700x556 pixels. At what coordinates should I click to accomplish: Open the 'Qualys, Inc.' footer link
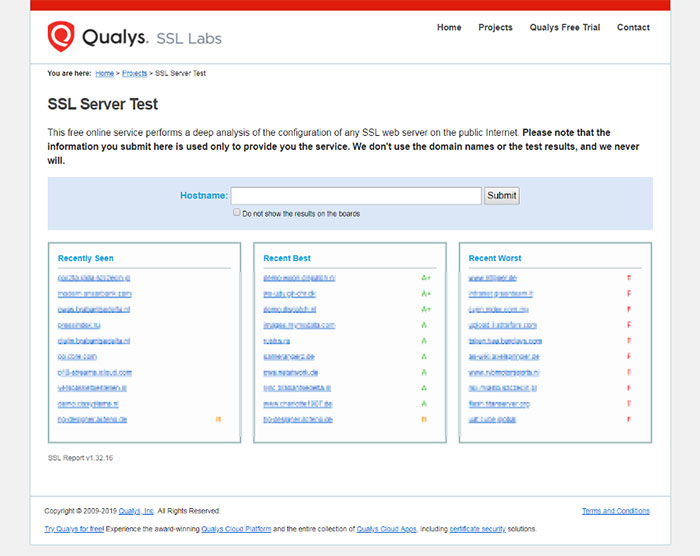coord(136,511)
